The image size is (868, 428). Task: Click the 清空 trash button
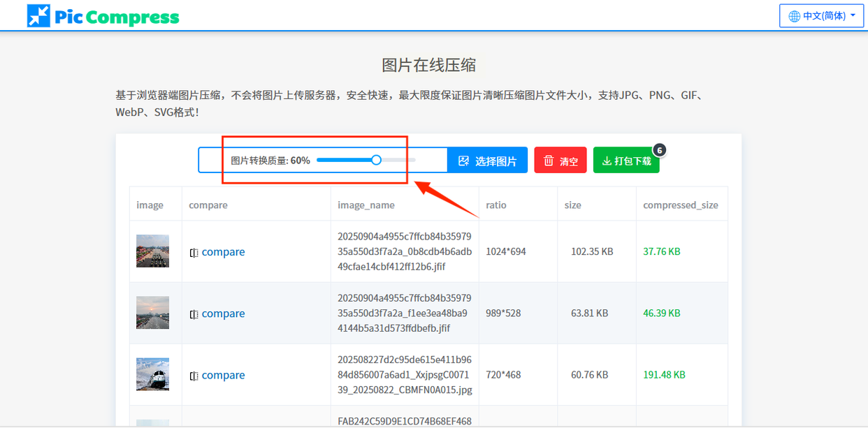[x=560, y=161]
